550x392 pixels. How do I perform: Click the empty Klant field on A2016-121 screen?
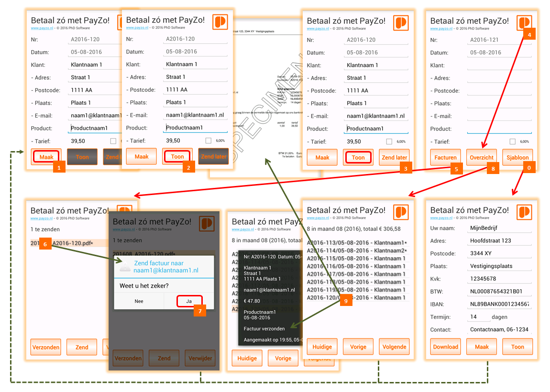pos(499,65)
